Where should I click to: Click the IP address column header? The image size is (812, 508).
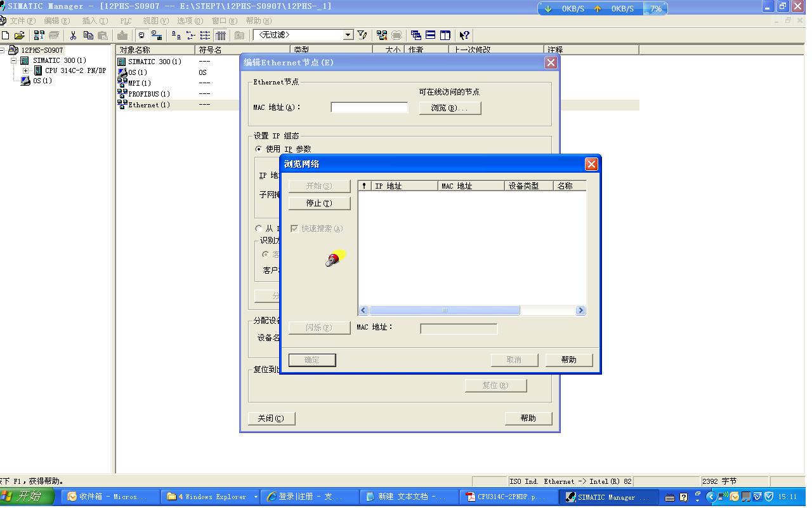coord(404,186)
